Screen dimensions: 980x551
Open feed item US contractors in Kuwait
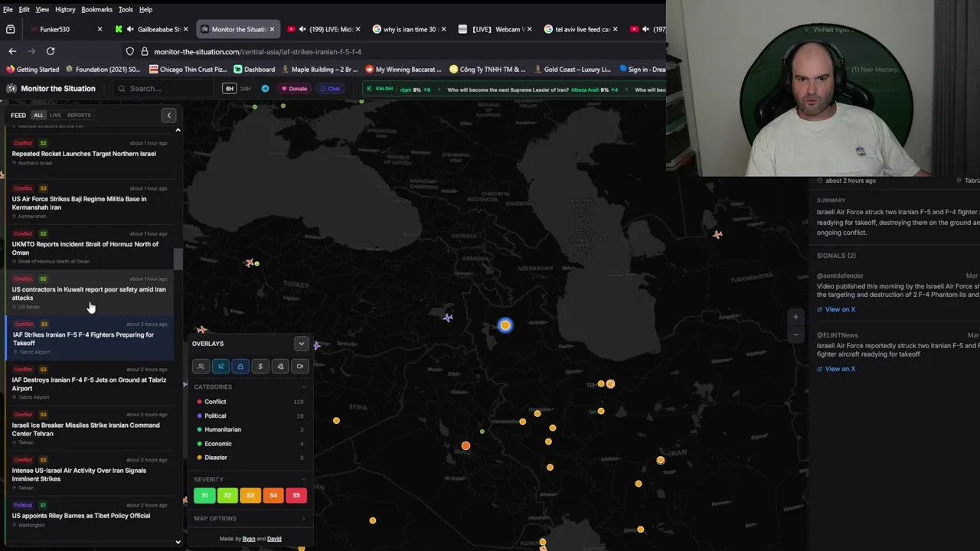[90, 294]
